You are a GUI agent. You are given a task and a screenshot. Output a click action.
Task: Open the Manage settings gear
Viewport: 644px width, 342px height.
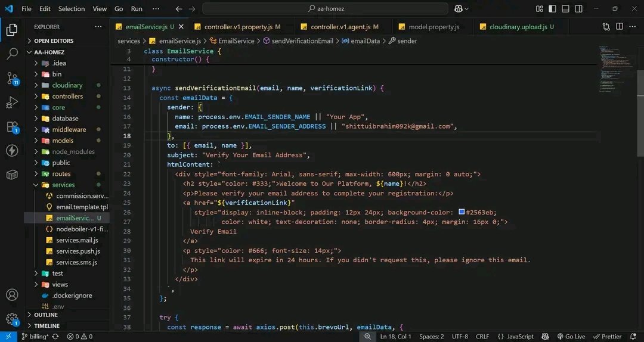point(12,319)
